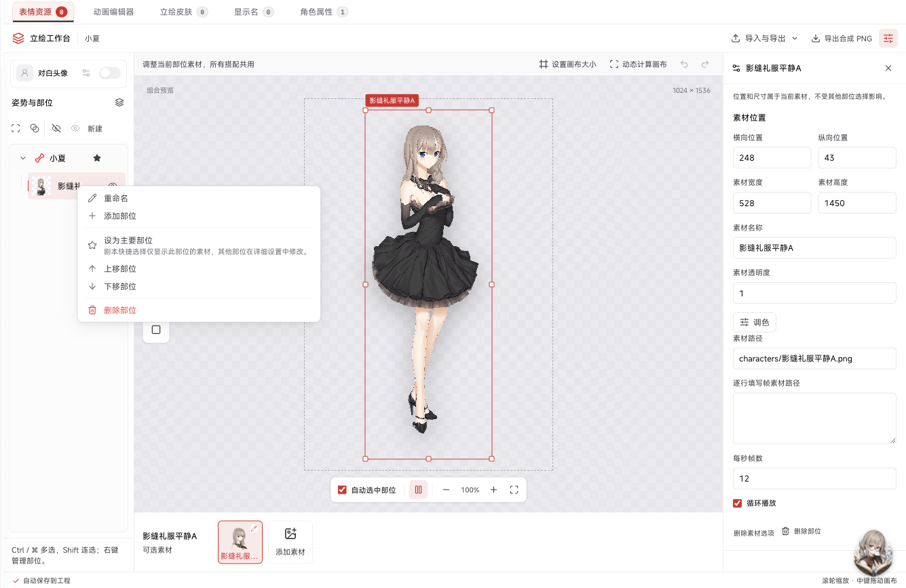Viewport: 906px width, 588px height.
Task: Switch to the 角色属性 tab
Action: (x=324, y=12)
